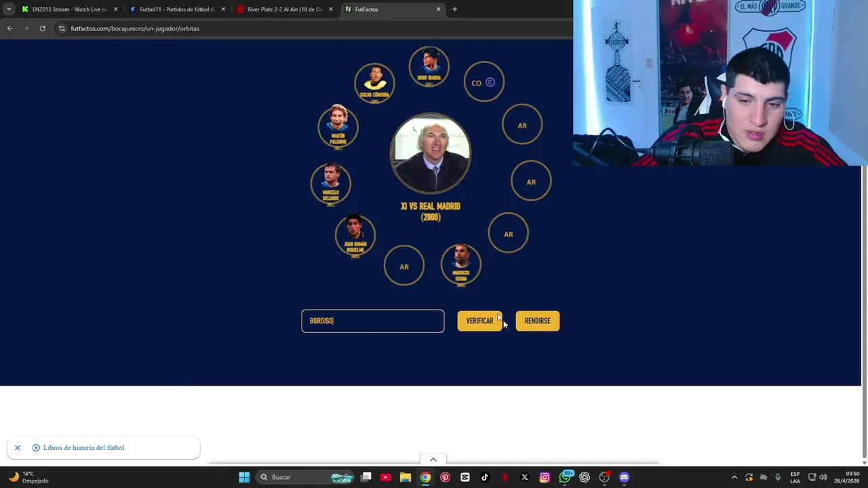Open Netflix from taskbar

click(505, 477)
